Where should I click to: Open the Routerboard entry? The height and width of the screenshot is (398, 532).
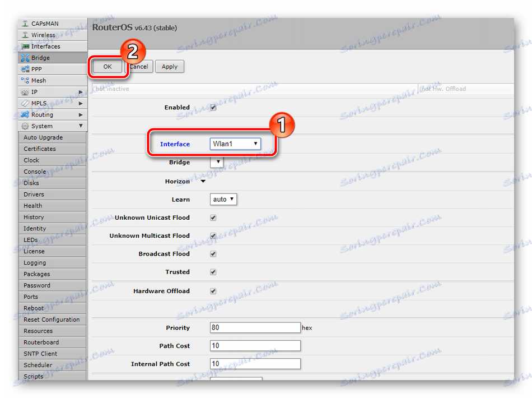pos(52,343)
